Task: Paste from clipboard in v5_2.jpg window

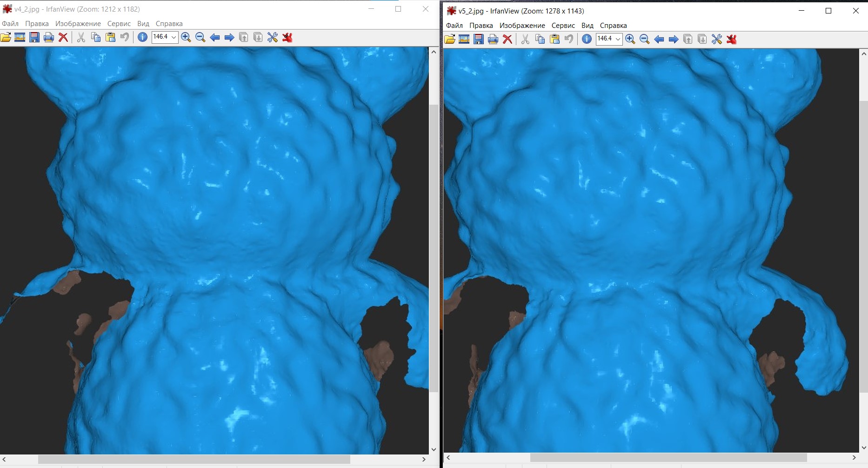Action: tap(554, 39)
